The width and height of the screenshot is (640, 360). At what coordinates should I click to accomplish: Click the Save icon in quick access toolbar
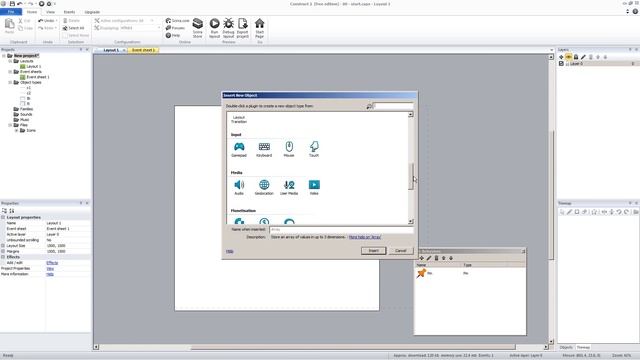point(12,4)
